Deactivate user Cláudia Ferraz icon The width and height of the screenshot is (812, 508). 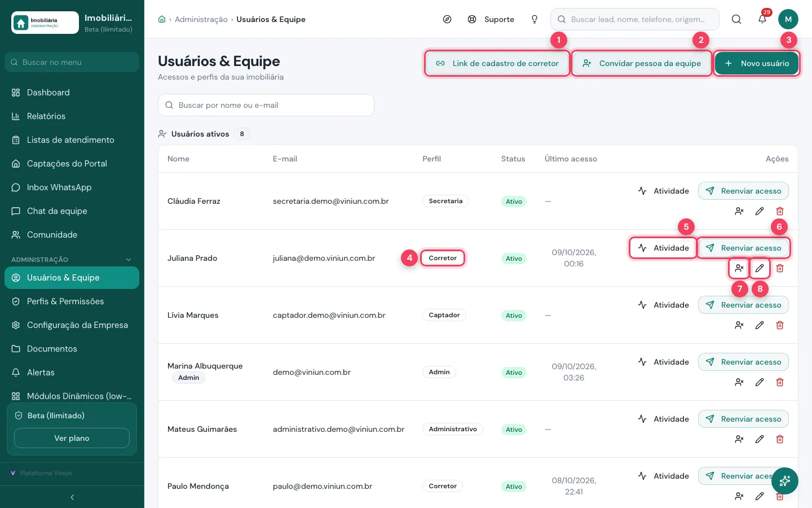pos(739,211)
